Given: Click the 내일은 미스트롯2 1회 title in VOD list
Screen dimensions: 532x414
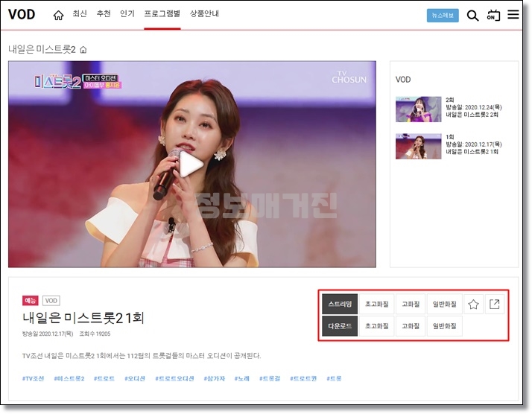Looking at the screenshot, I should click(x=472, y=152).
